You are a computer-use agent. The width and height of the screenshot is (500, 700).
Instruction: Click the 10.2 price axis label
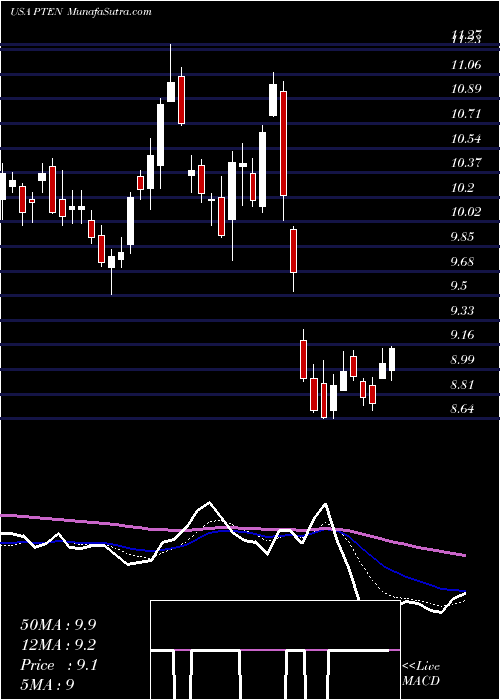pos(462,188)
